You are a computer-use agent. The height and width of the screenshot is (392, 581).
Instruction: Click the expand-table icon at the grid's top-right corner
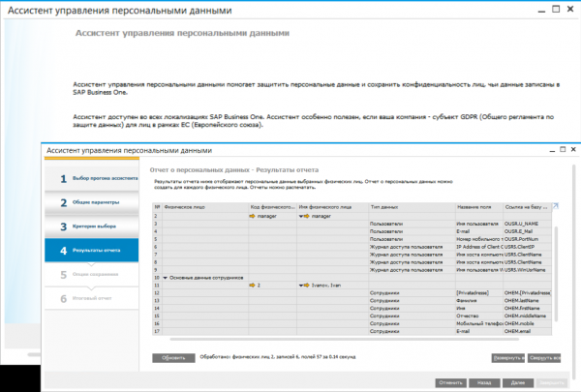click(x=572, y=206)
